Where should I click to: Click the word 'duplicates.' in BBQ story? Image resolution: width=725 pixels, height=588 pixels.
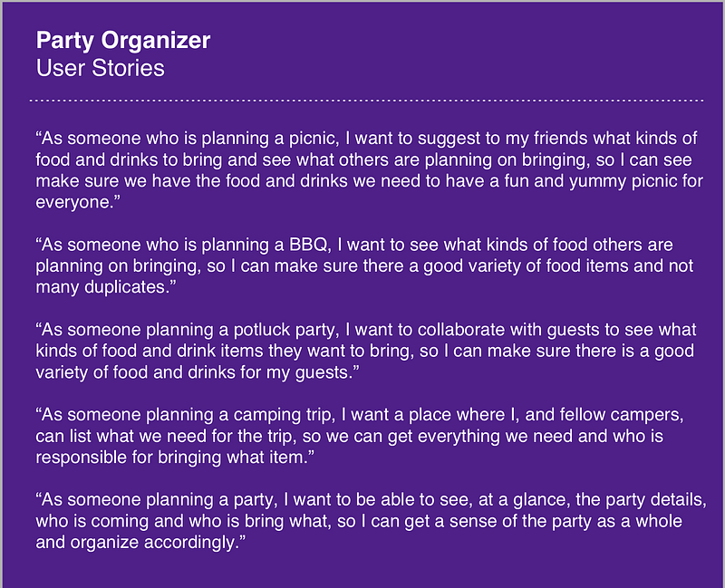[128, 287]
